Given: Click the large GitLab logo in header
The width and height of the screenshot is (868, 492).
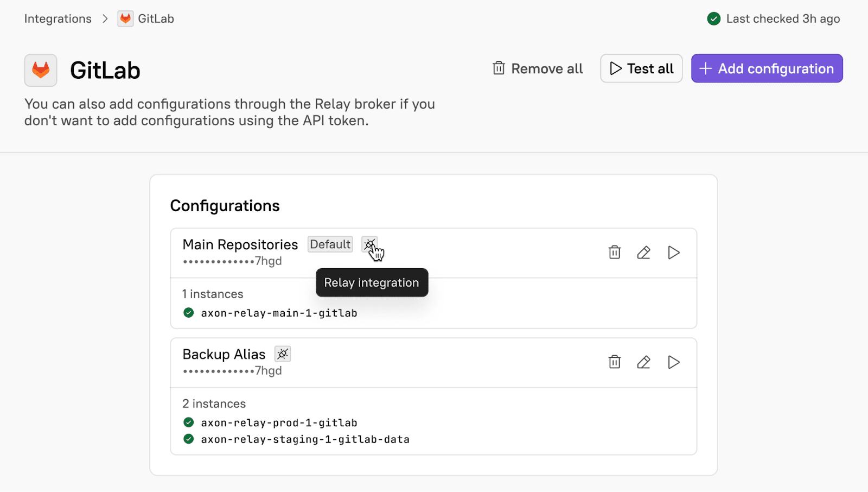Looking at the screenshot, I should [41, 70].
